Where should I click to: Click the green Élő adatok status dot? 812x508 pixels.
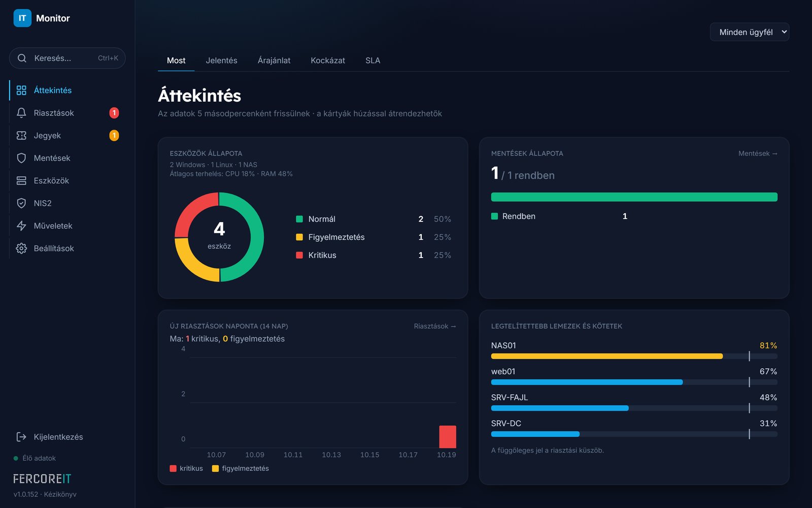tap(16, 458)
